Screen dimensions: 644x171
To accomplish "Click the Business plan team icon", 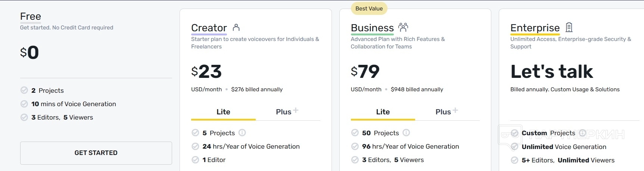I will click(403, 27).
